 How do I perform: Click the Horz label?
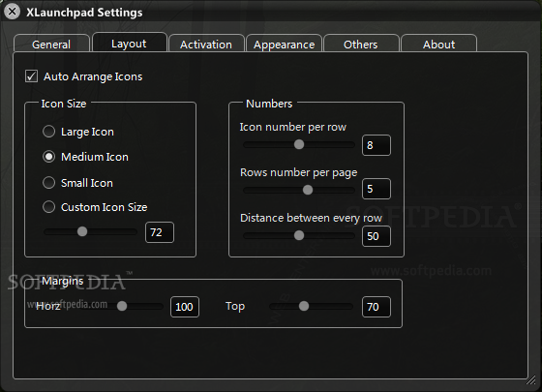48,306
